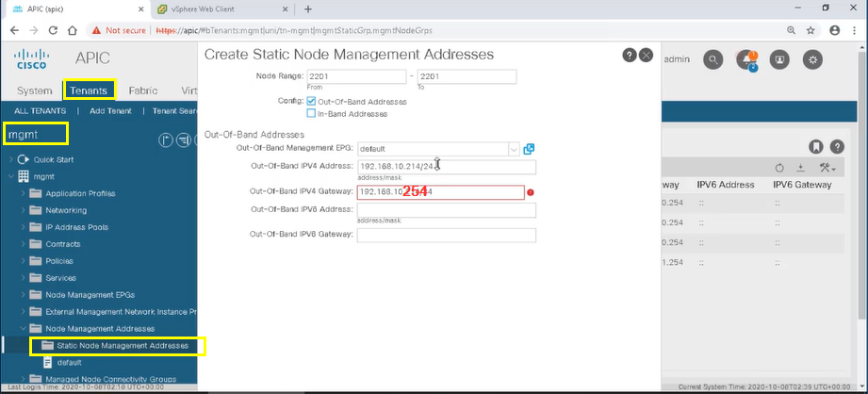
Task: Select the Node Management EPGs tree item
Action: coord(90,295)
